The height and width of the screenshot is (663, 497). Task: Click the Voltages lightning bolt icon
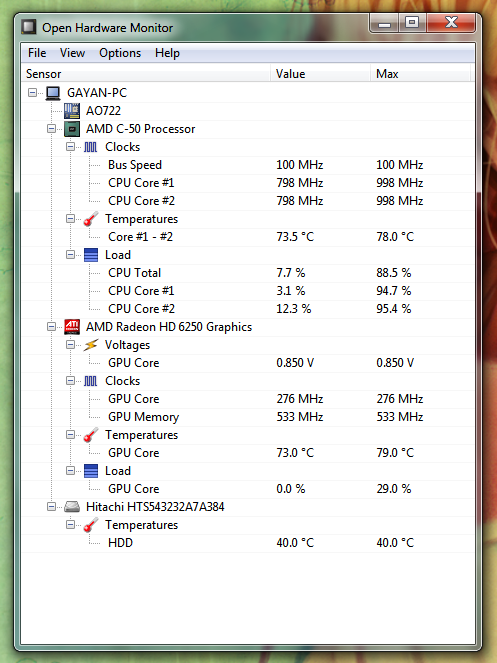(91, 345)
